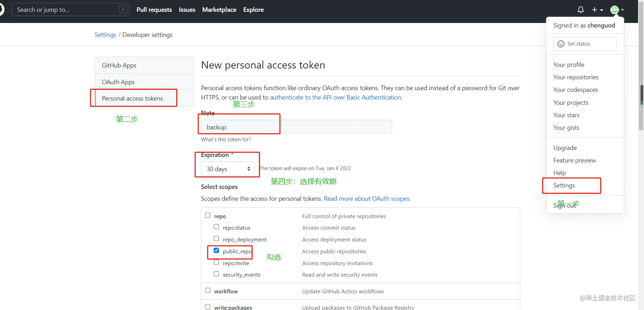
Task: Click the 'New personal access token' heading
Action: [263, 65]
